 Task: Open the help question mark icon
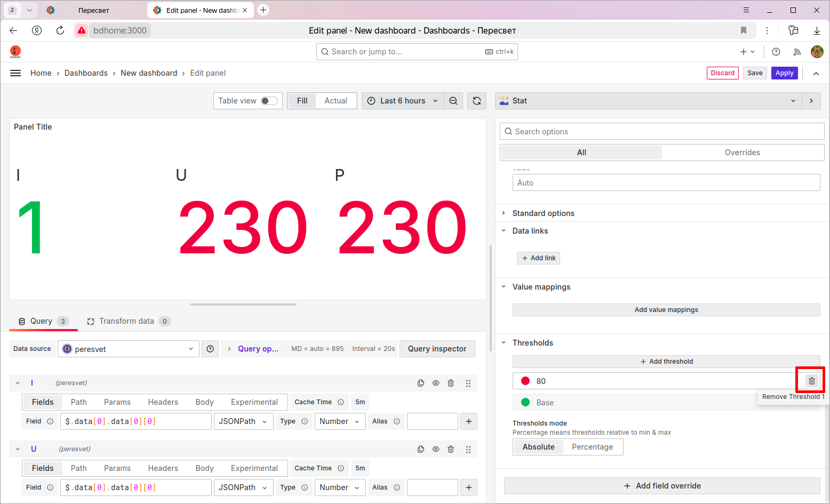(x=776, y=52)
